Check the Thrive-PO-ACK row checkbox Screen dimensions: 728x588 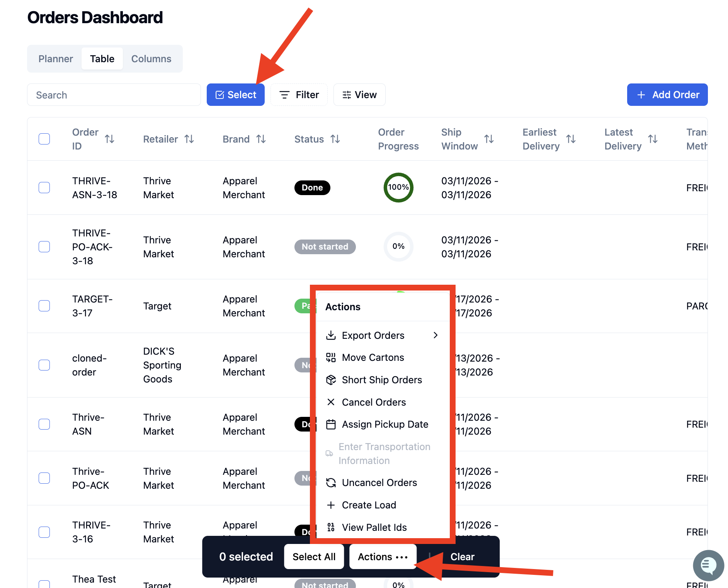point(44,478)
